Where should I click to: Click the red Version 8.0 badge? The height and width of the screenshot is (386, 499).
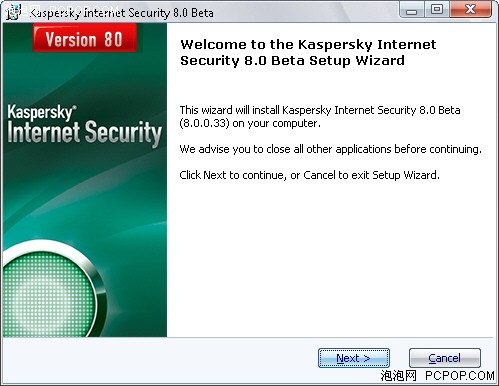pos(85,38)
